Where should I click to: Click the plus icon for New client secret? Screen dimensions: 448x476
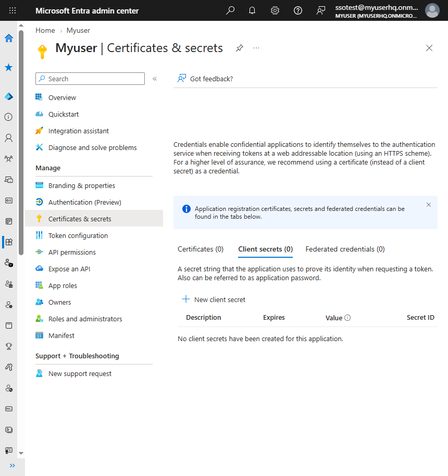[x=185, y=299]
